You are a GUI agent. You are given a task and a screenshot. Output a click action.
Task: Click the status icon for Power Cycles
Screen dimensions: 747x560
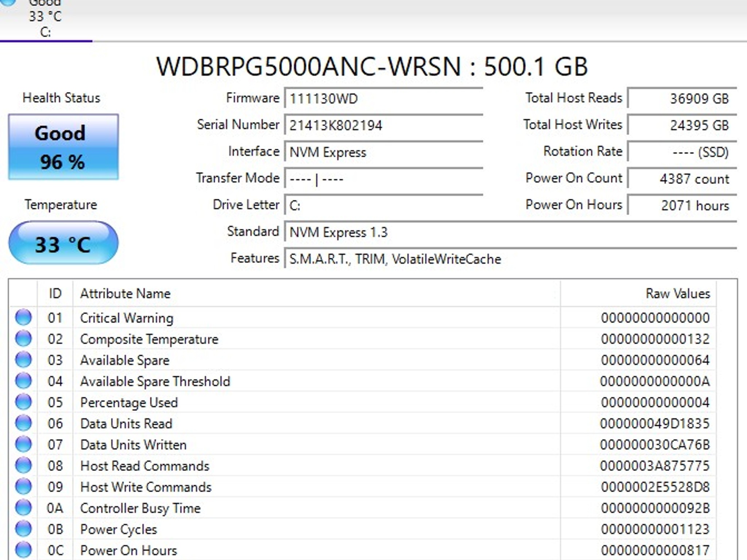[x=24, y=529]
